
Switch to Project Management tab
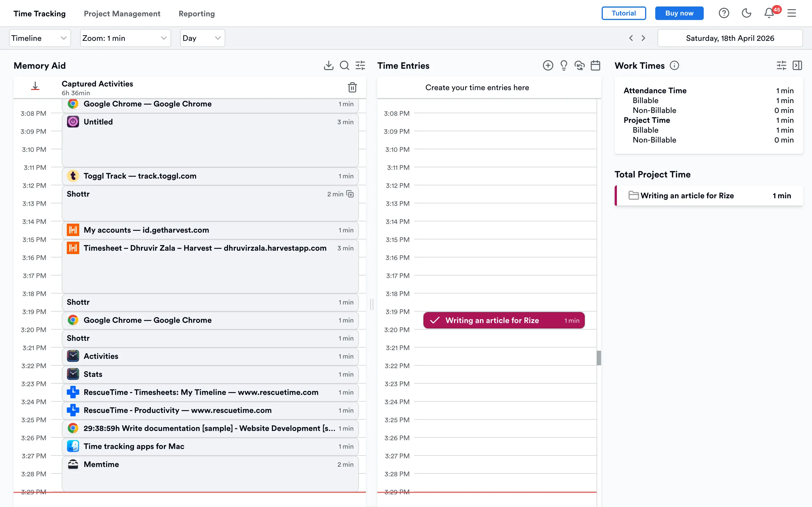(122, 14)
